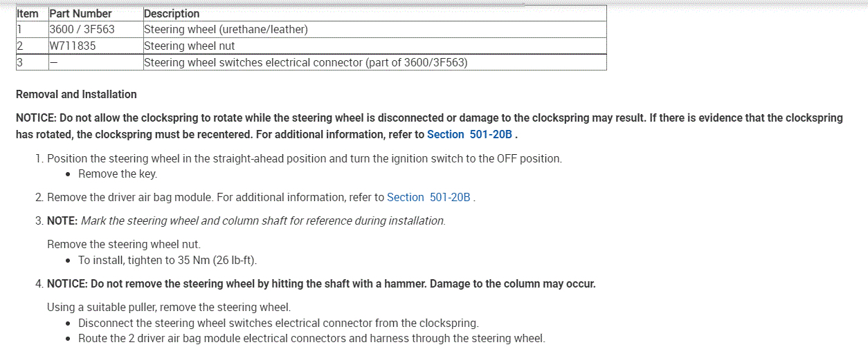Open Section 501-20B link in clockspring notice
The width and height of the screenshot is (868, 347).
click(x=469, y=134)
